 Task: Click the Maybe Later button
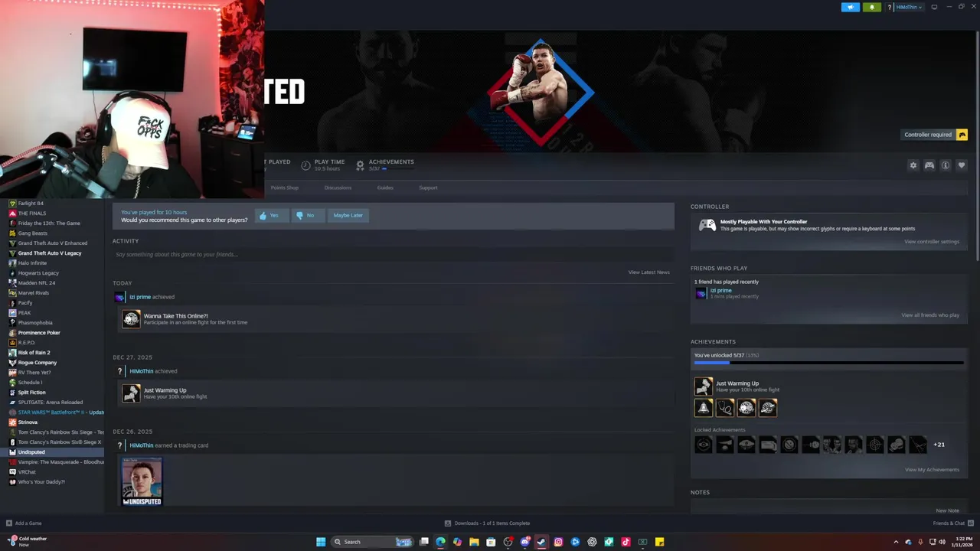pos(348,215)
